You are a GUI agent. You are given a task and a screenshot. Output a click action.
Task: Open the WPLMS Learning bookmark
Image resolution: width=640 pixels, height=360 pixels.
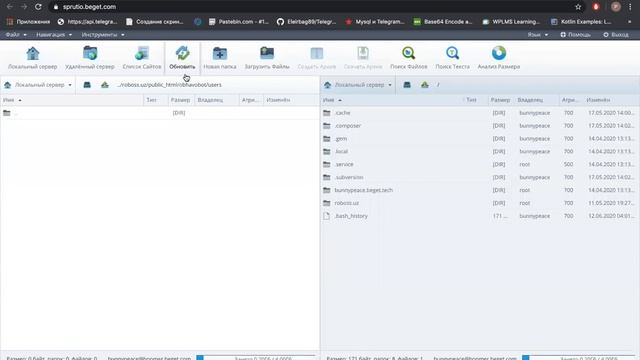click(x=511, y=22)
